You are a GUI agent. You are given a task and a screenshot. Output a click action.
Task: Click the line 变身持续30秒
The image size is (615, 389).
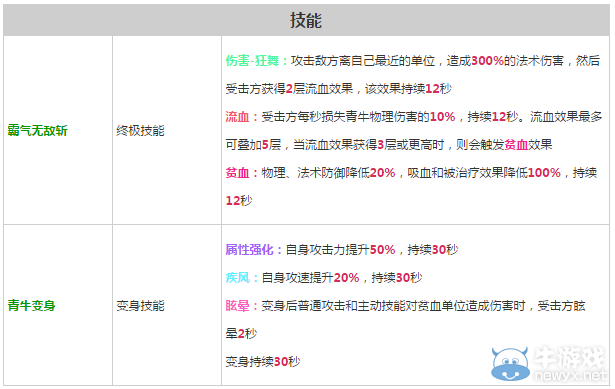tap(263, 362)
